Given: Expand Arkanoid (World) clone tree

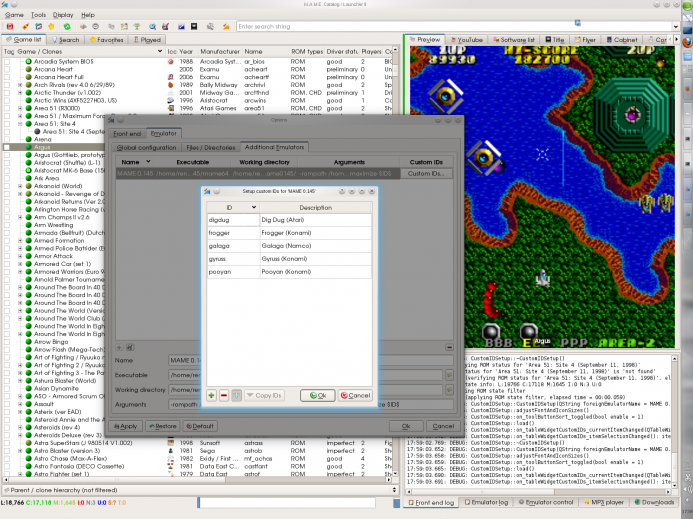Looking at the screenshot, I should (20, 186).
